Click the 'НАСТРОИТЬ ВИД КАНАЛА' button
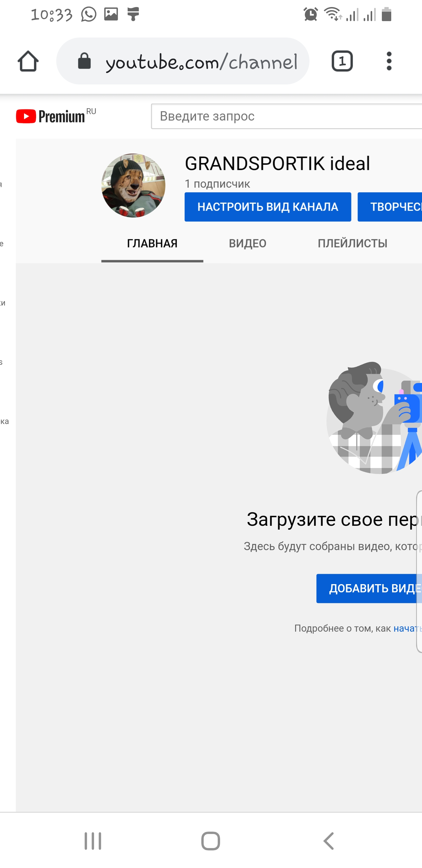 click(x=268, y=207)
